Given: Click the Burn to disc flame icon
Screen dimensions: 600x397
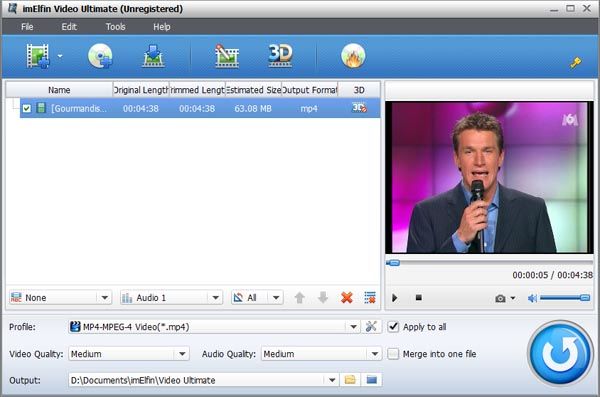Looking at the screenshot, I should coord(353,56).
